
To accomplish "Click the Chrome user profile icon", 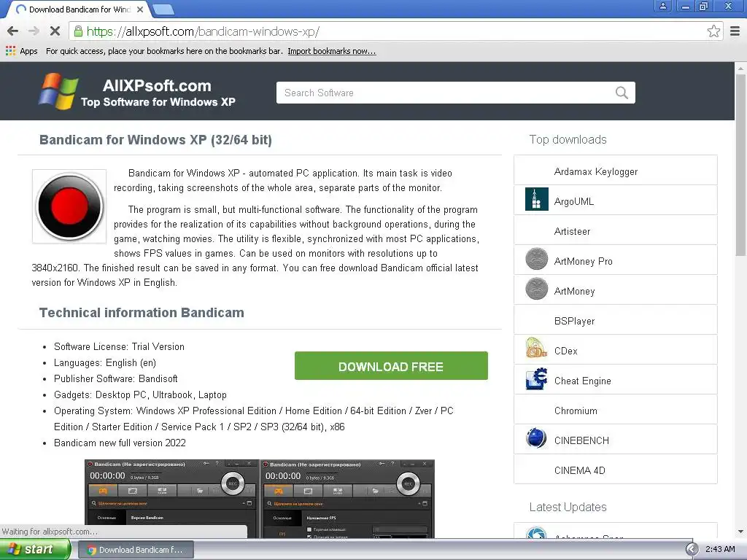I will 662,6.
